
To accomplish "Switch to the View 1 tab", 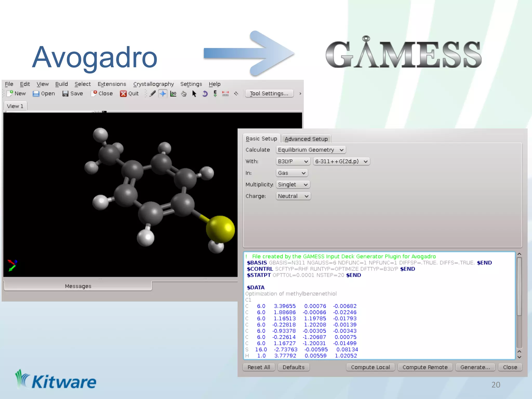I will tap(15, 106).
